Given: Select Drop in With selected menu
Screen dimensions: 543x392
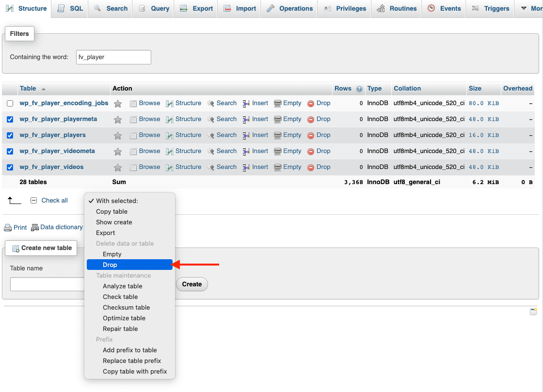Looking at the screenshot, I should [129, 265].
